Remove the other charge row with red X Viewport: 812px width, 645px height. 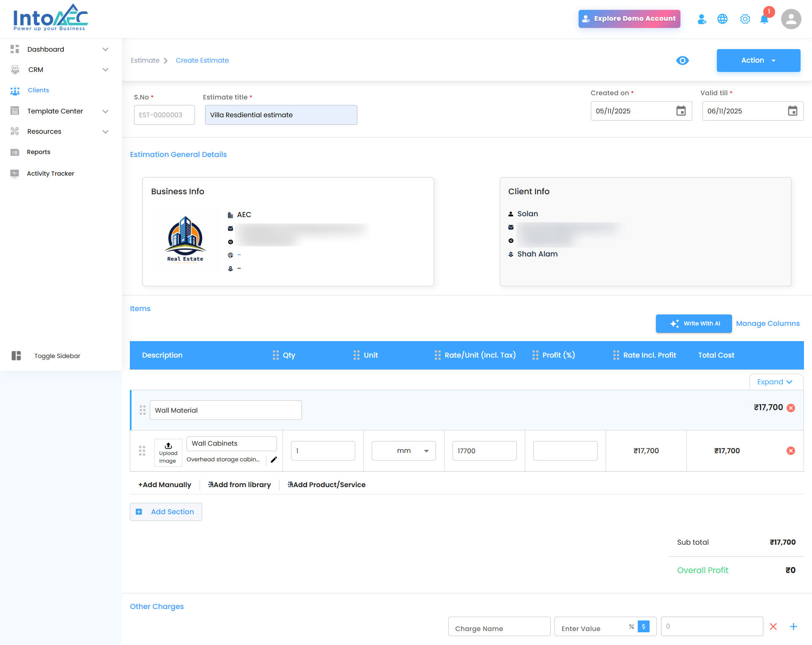point(773,626)
